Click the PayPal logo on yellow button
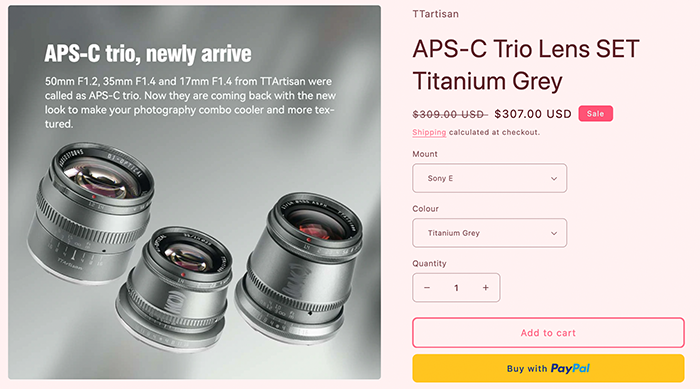 [x=570, y=368]
